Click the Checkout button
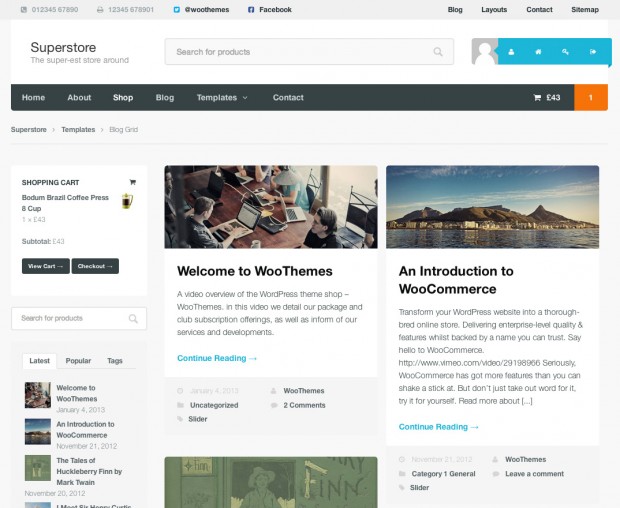620x508 pixels. click(95, 266)
